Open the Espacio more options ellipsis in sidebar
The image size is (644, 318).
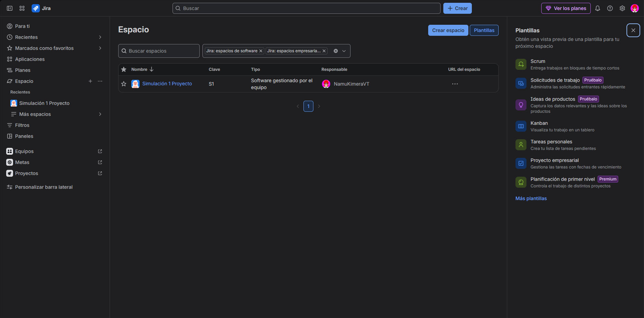(100, 81)
